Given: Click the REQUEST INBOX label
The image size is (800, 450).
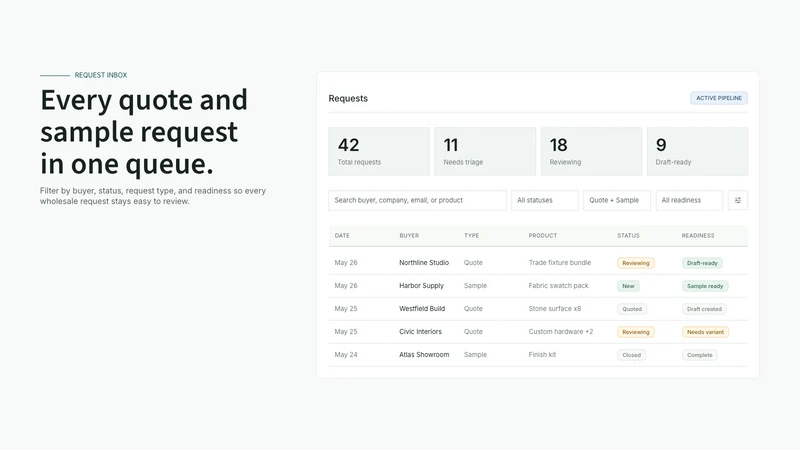Looking at the screenshot, I should [101, 75].
